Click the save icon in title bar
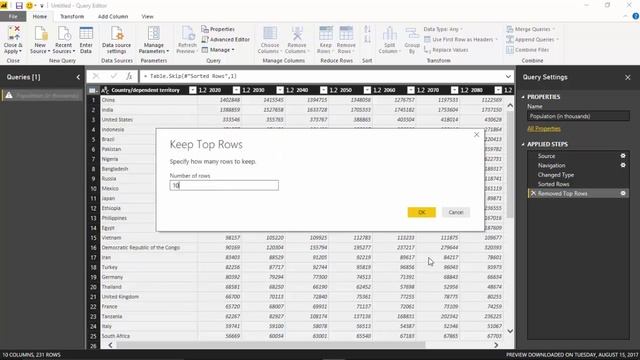640x360 pixels. point(19,6)
